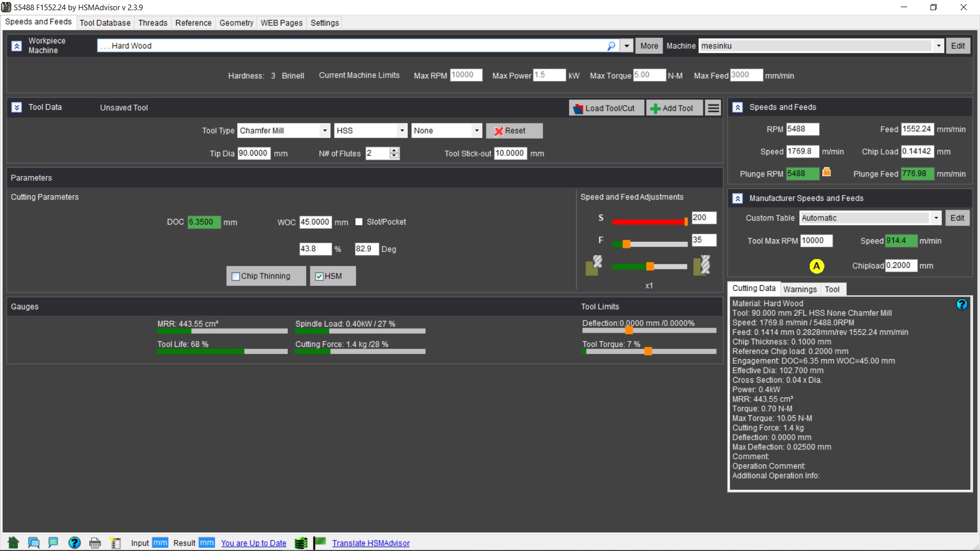Click the orange lock icon beside Plunge RPM
Screen dimensions: 980x551
[826, 172]
